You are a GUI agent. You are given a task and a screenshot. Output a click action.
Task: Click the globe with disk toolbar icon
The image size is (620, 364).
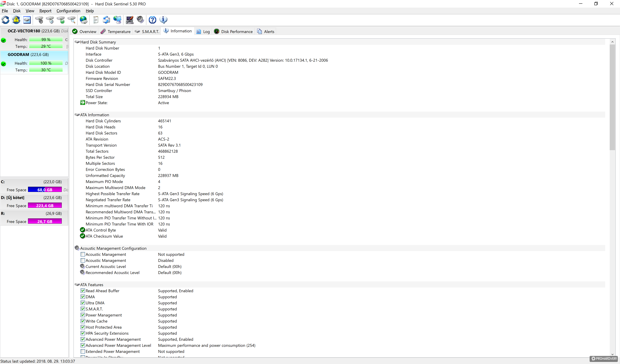[84, 20]
